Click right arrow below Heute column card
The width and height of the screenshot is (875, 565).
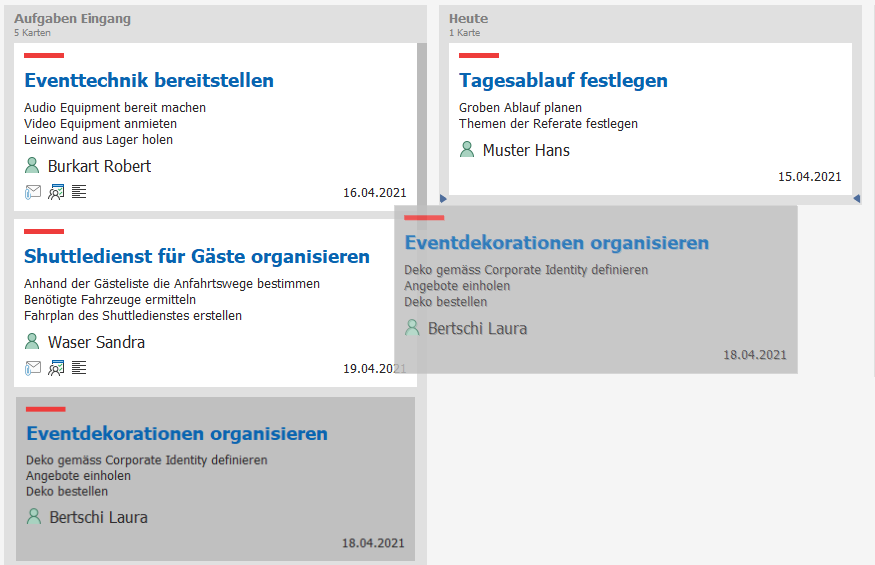pos(856,199)
